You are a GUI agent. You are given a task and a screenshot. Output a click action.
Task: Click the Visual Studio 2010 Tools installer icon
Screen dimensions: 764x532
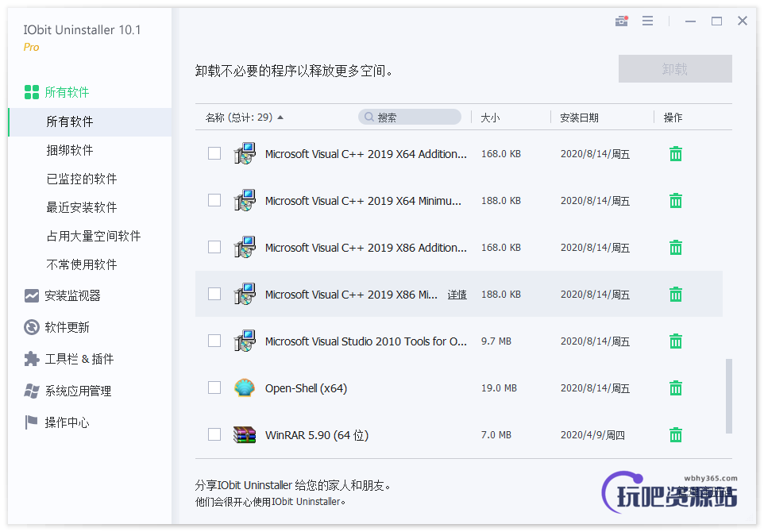coord(245,341)
